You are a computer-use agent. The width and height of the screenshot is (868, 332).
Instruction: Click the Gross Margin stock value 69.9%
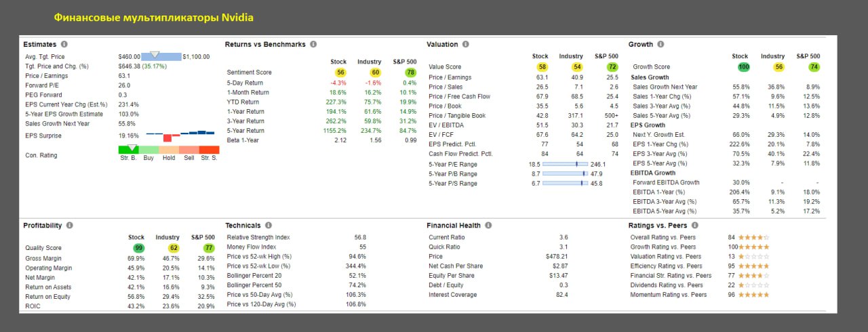(136, 258)
